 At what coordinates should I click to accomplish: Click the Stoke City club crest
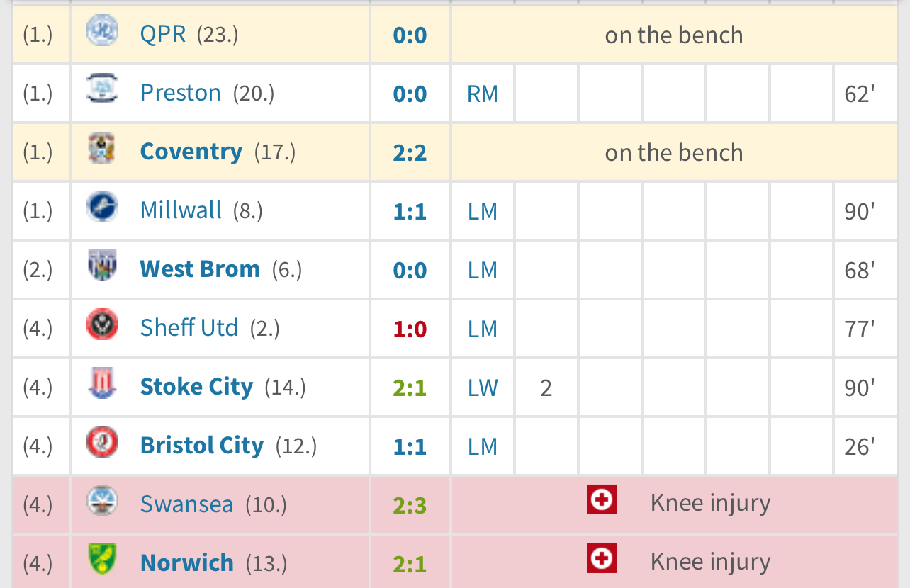(102, 383)
